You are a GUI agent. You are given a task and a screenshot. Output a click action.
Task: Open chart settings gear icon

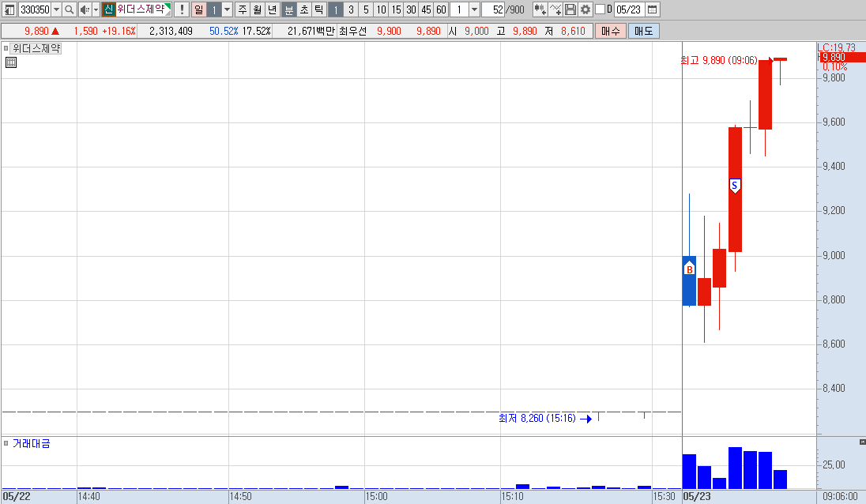(x=585, y=9)
